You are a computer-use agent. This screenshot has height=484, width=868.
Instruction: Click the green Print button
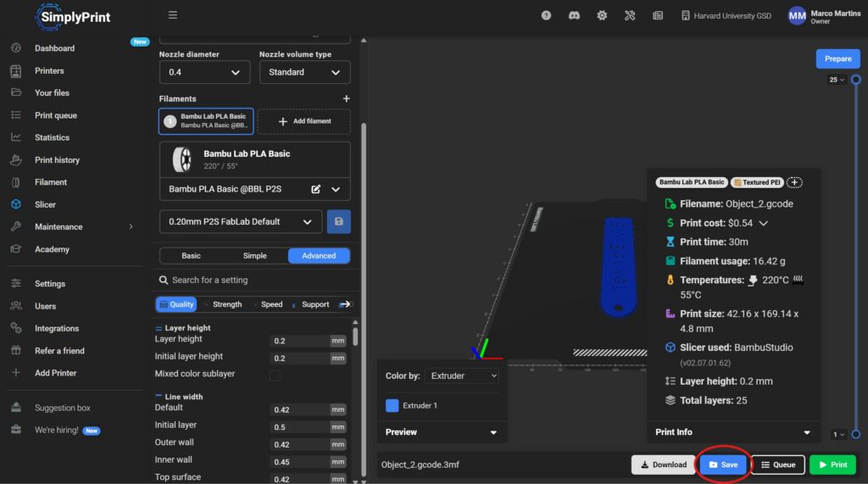(x=832, y=465)
